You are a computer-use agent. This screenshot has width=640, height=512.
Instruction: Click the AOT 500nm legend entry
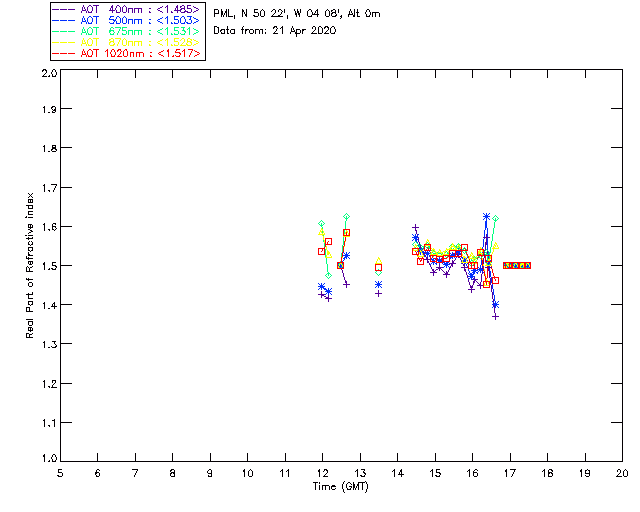click(x=126, y=20)
